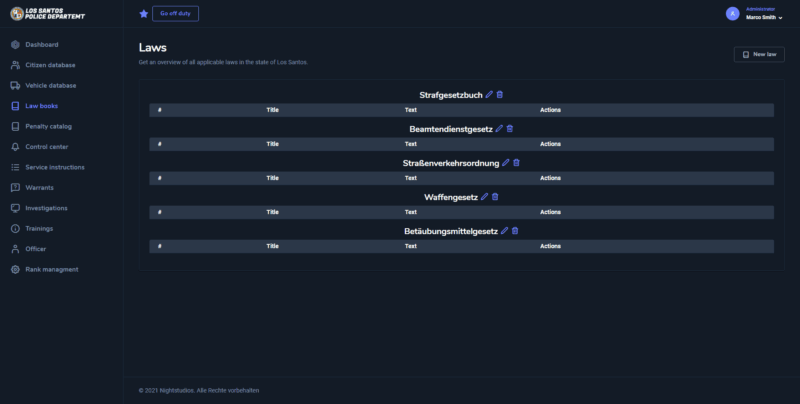Go to Investigations page
Screen dimensions: 800x404
46,208
